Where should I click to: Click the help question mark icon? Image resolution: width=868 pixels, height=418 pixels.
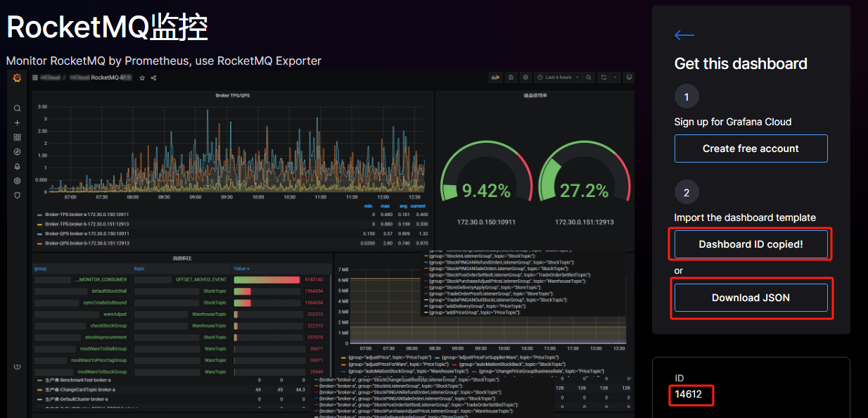coord(18,367)
